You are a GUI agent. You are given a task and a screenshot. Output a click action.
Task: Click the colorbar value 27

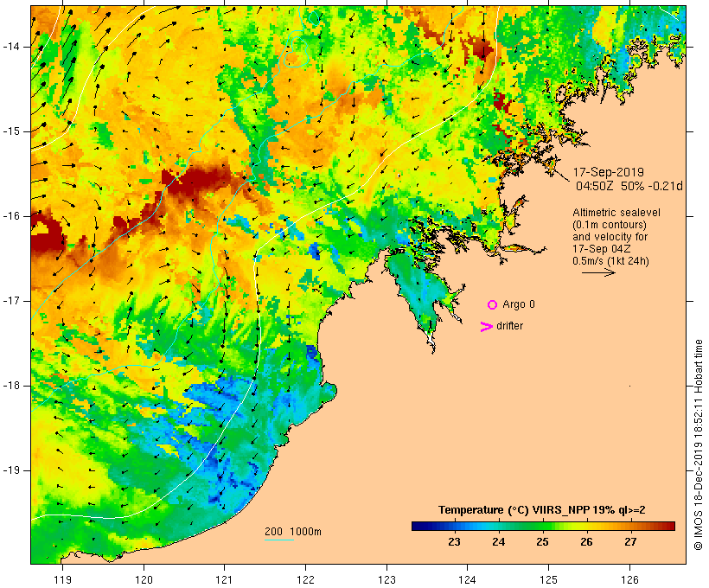pyautogui.click(x=630, y=542)
